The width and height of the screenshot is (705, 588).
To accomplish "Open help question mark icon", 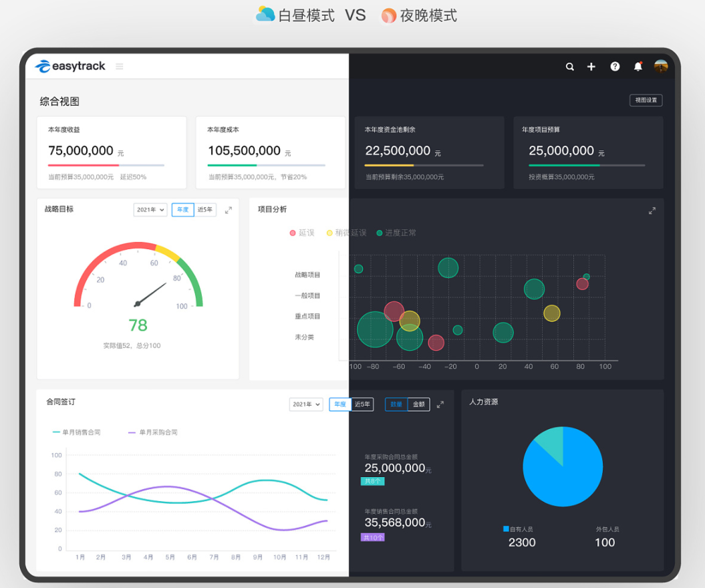I will click(x=615, y=67).
